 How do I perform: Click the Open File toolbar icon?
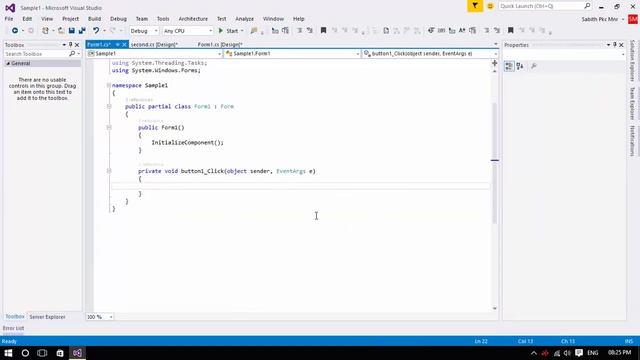tap(61, 31)
